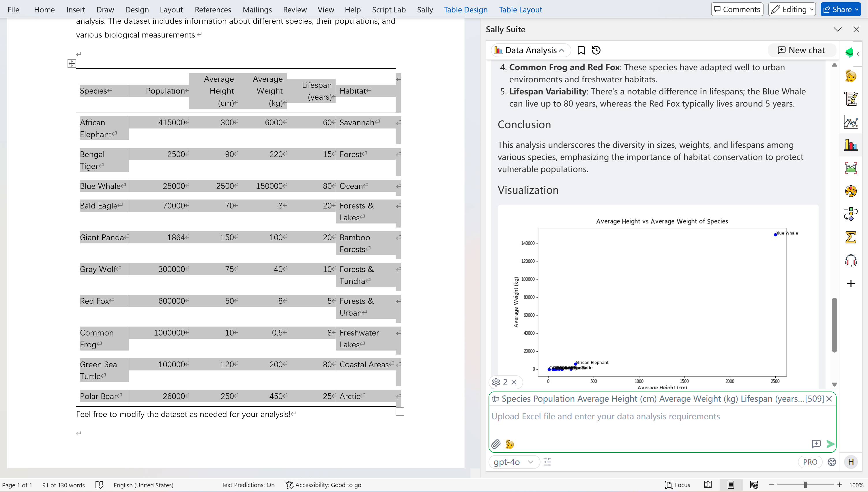The height and width of the screenshot is (492, 868).
Task: Open the References tab
Action: coord(213,10)
